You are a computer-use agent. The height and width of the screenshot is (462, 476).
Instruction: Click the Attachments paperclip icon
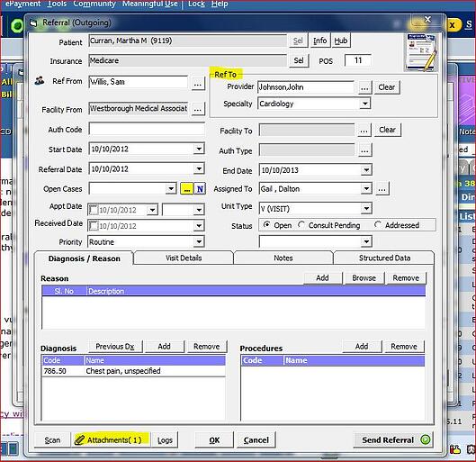point(79,439)
